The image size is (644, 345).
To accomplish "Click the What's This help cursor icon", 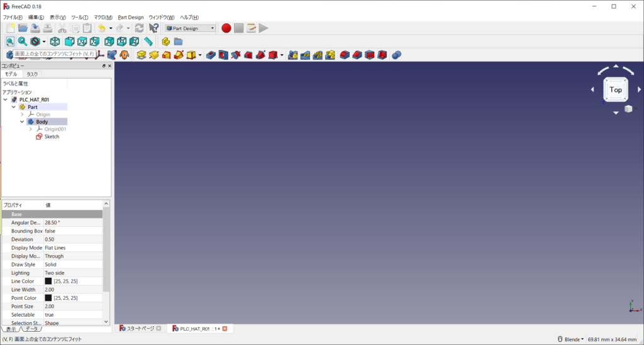I will tap(153, 28).
